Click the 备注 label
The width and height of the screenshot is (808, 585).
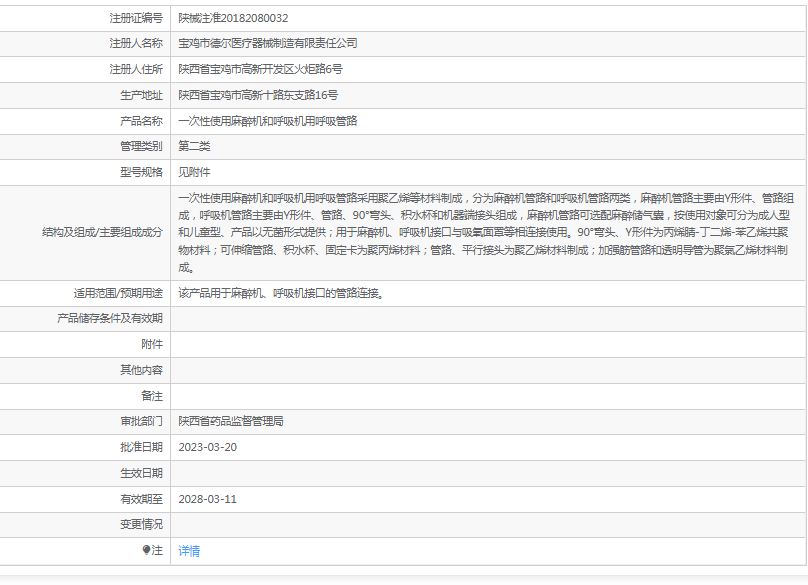coord(152,396)
